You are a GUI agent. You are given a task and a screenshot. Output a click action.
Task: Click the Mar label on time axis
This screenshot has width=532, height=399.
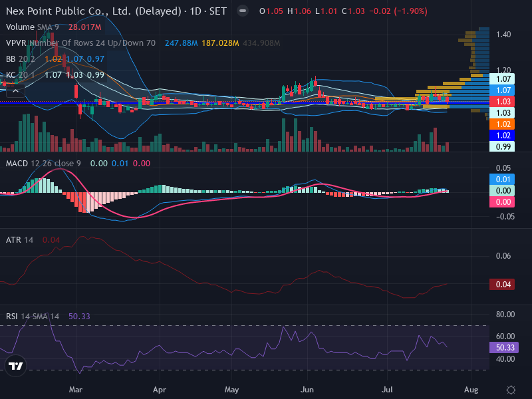click(x=75, y=390)
